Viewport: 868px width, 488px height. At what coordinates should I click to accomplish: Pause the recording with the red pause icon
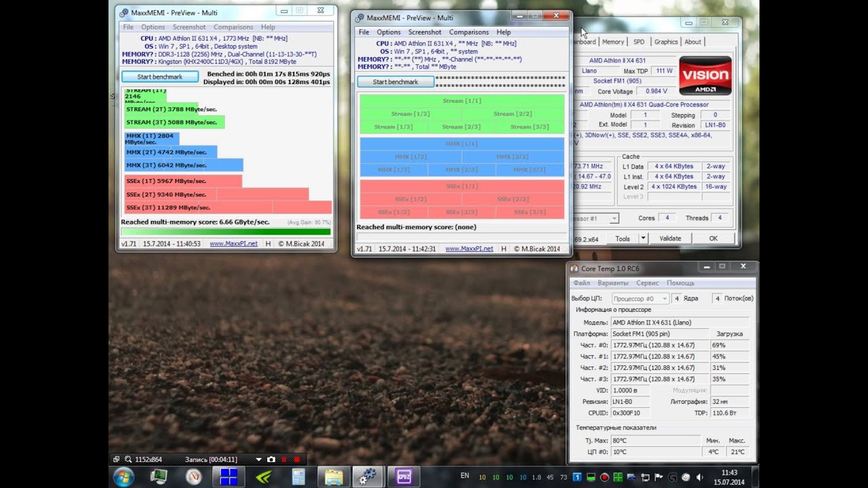tap(284, 460)
